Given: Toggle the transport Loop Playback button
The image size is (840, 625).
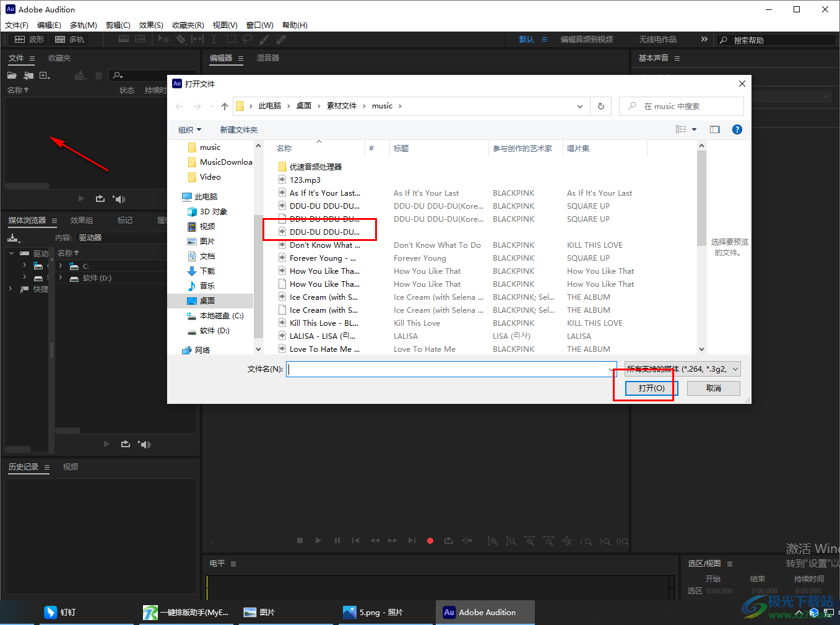Looking at the screenshot, I should tap(449, 541).
